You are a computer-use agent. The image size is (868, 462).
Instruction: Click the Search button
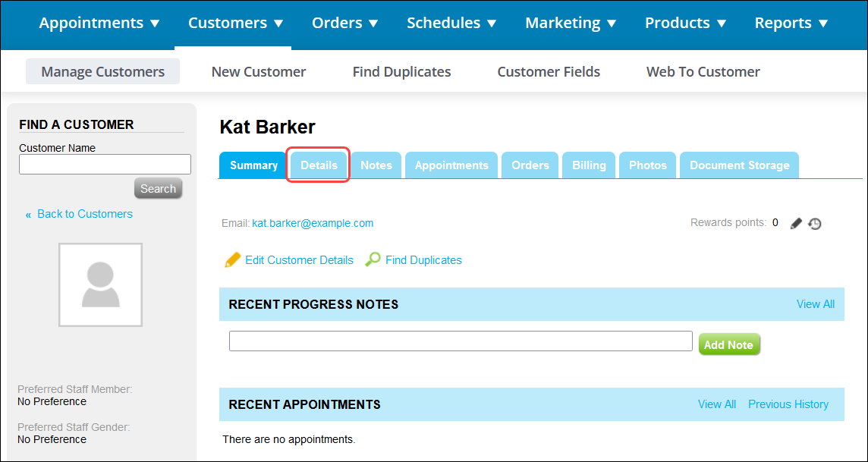coord(158,189)
